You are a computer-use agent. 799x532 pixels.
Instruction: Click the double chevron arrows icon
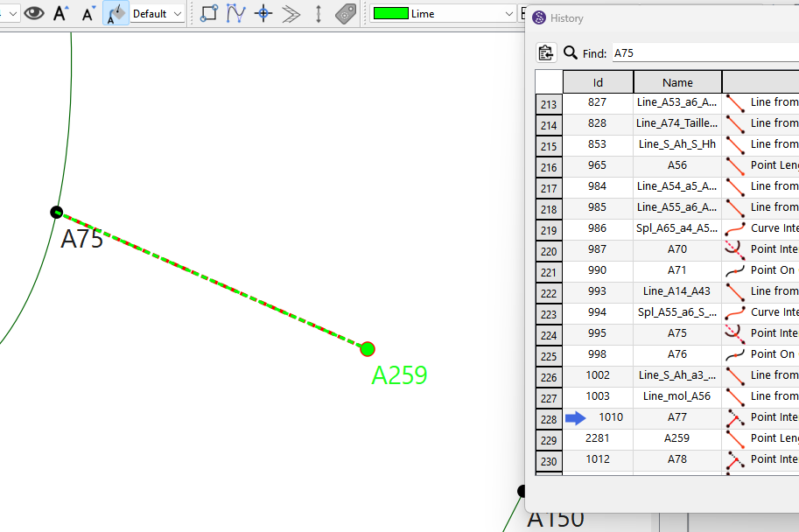(x=291, y=13)
